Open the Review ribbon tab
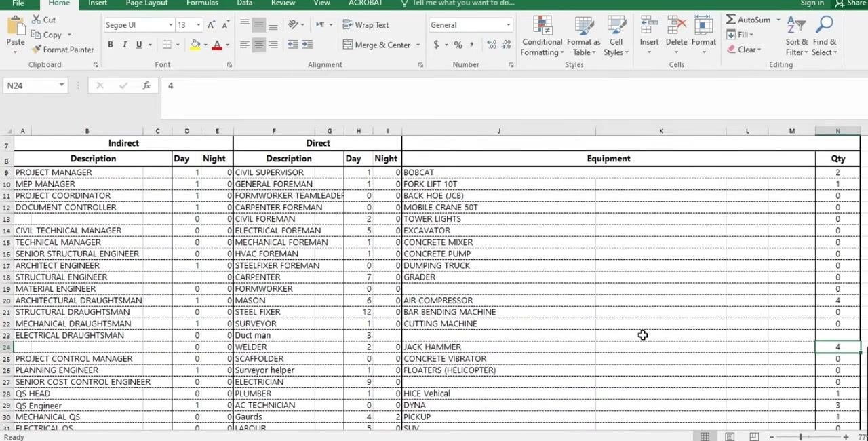The height and width of the screenshot is (441, 868). click(x=283, y=3)
